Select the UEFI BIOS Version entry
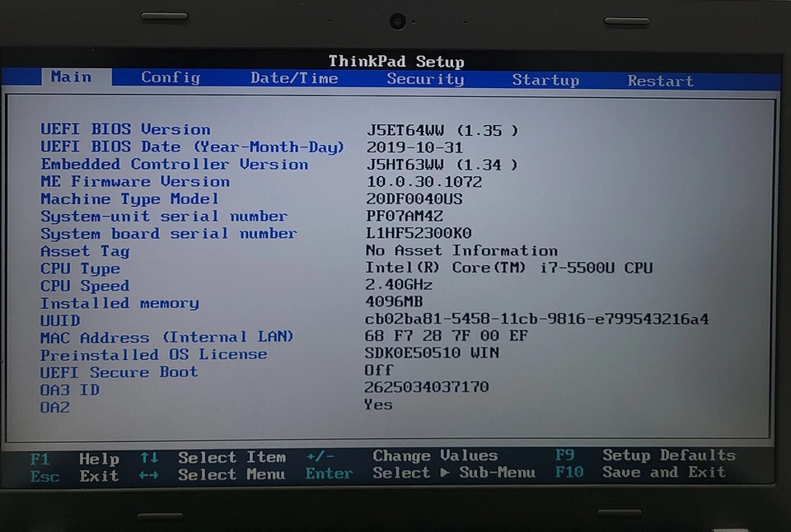This screenshot has width=791, height=532. [124, 129]
